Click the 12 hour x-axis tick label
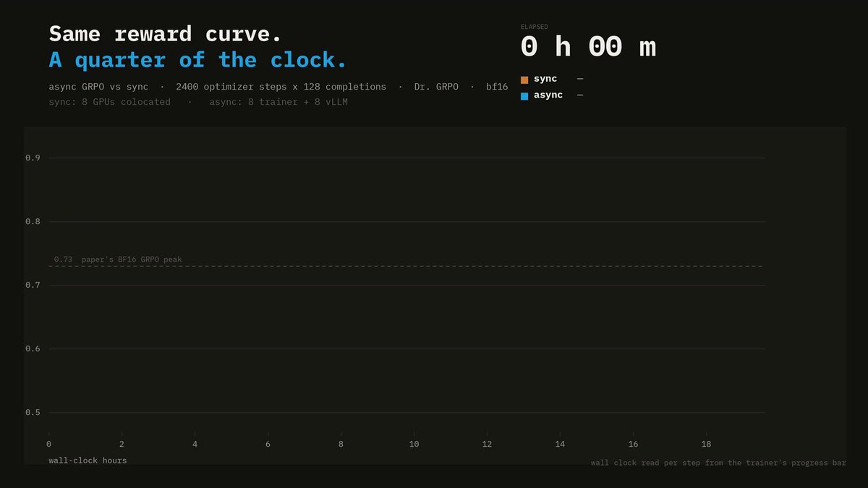Screen dimensions: 868x488 pyautogui.click(x=487, y=444)
